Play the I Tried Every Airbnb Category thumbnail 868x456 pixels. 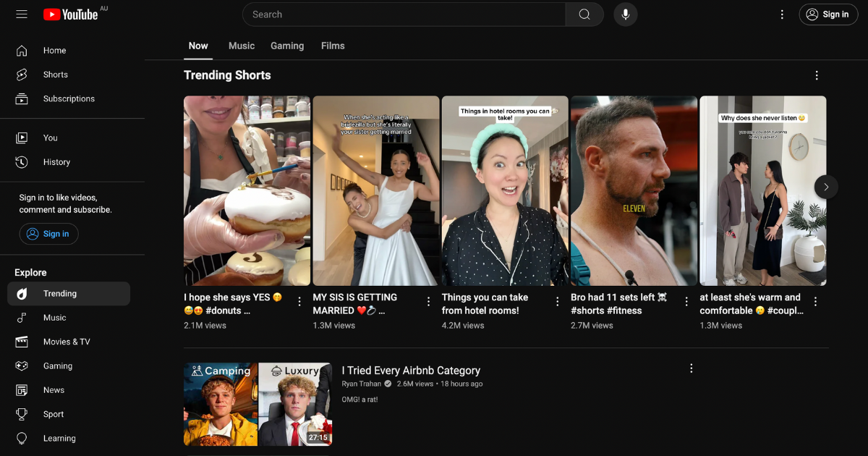click(258, 404)
